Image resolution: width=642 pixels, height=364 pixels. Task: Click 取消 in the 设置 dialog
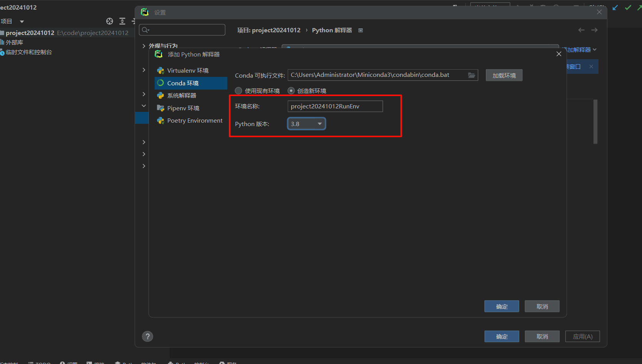tap(542, 336)
